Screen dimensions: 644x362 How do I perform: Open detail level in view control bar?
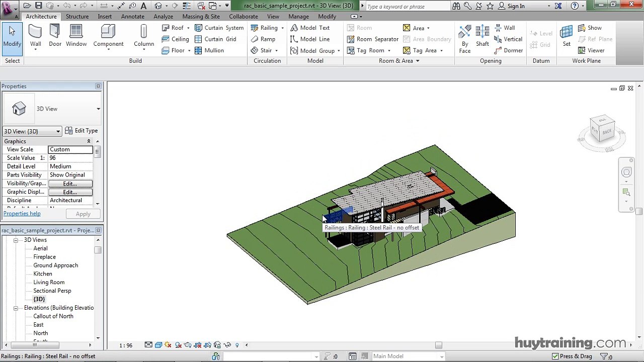(x=148, y=345)
